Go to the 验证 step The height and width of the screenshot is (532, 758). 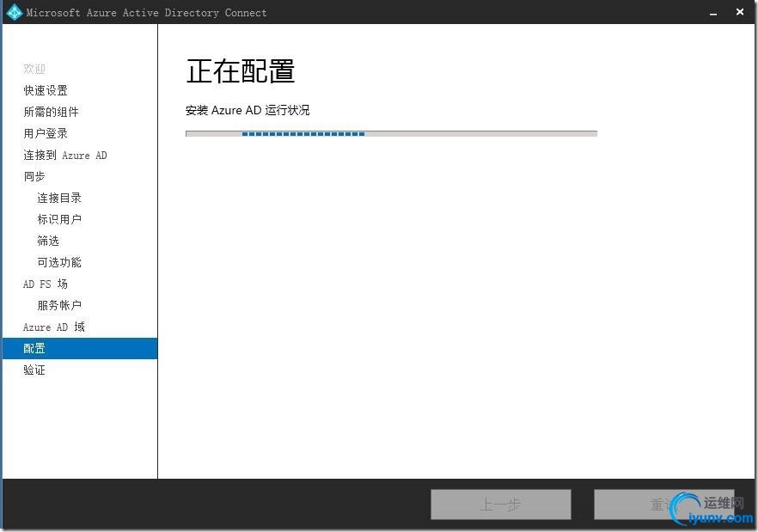(x=34, y=370)
